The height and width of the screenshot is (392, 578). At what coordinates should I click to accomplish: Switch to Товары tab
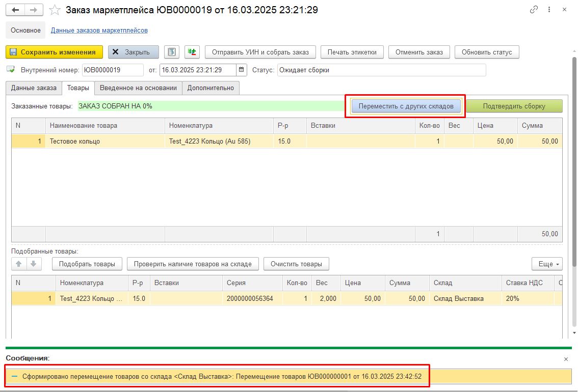click(78, 88)
